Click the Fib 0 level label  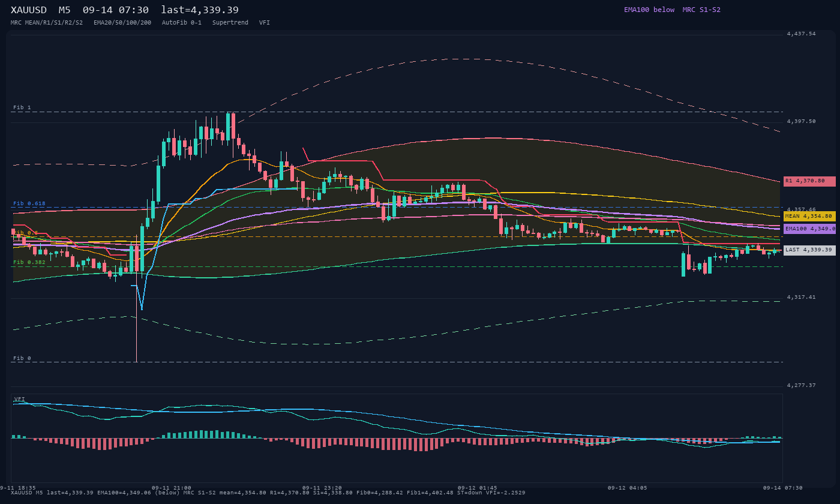22,359
